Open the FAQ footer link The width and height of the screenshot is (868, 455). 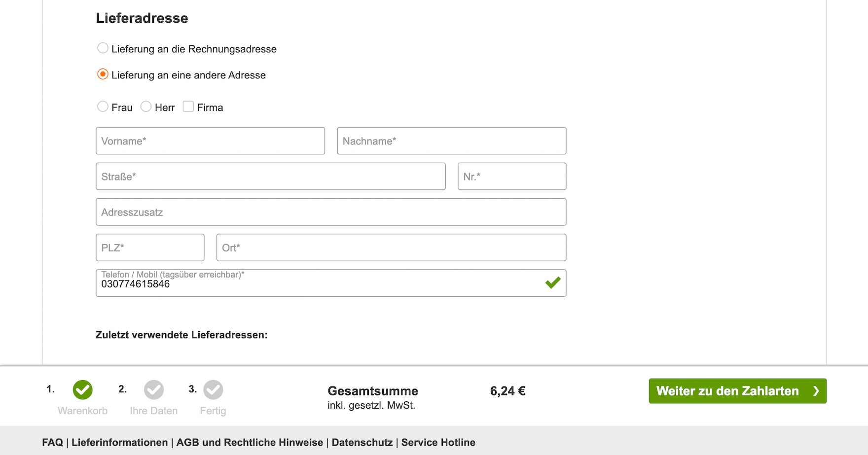52,442
